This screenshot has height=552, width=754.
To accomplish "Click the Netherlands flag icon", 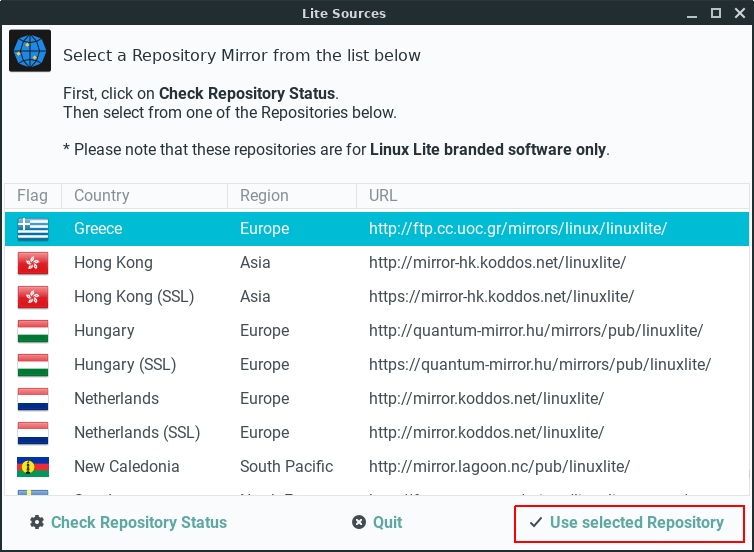I will pos(33,399).
